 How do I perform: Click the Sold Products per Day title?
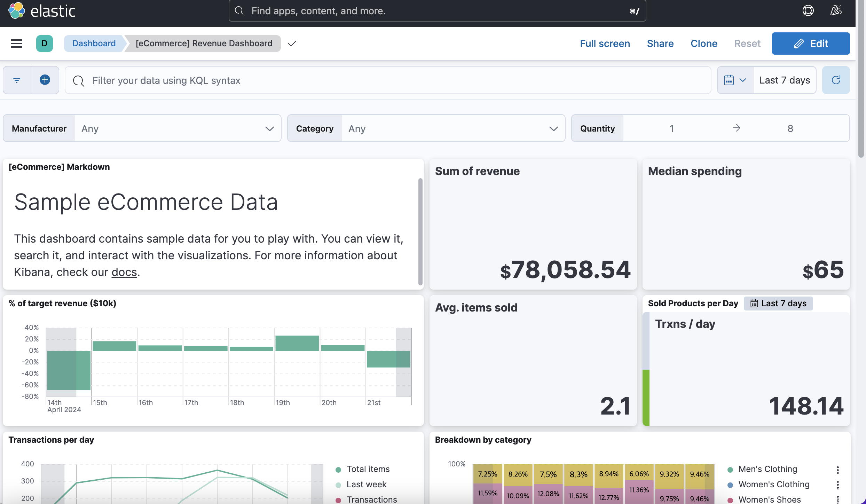point(693,303)
